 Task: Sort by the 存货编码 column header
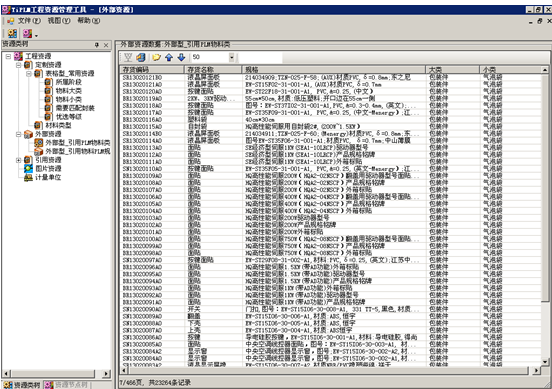152,70
